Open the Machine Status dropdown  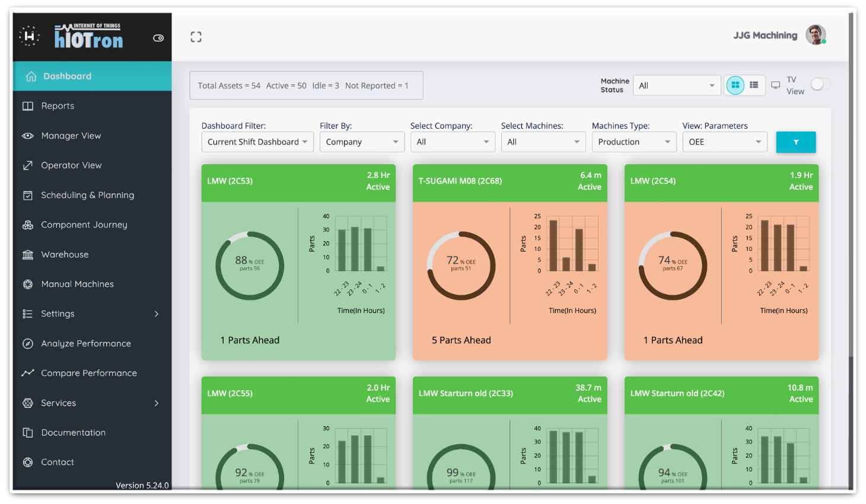tap(677, 85)
